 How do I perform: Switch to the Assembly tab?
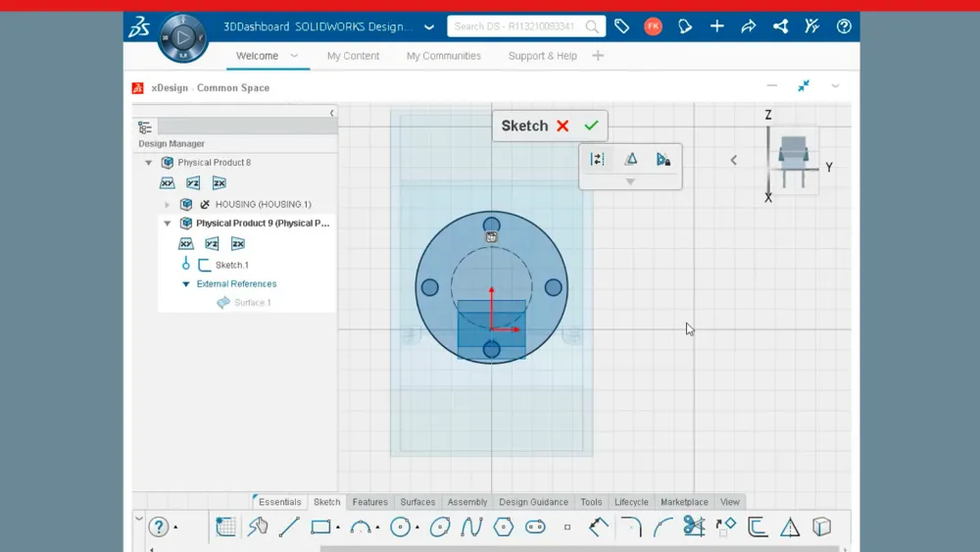coord(466,502)
